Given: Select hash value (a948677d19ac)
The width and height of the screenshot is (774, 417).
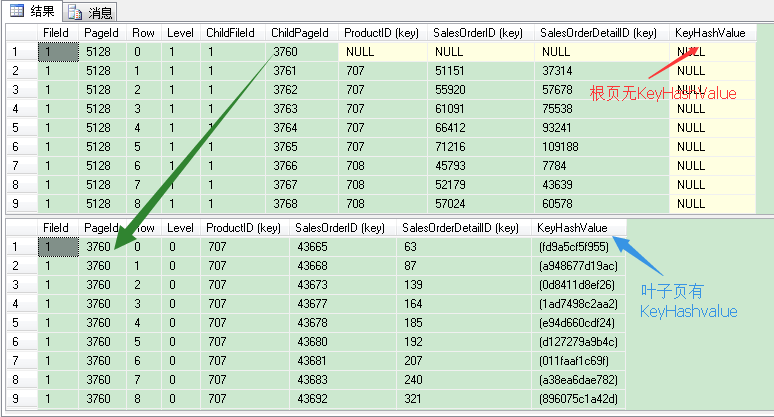Looking at the screenshot, I should pyautogui.click(x=579, y=266).
